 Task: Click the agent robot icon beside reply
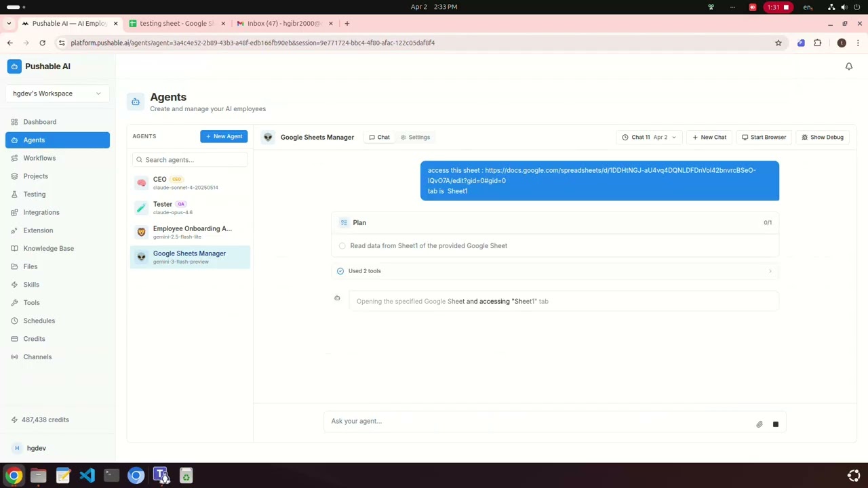click(x=337, y=298)
